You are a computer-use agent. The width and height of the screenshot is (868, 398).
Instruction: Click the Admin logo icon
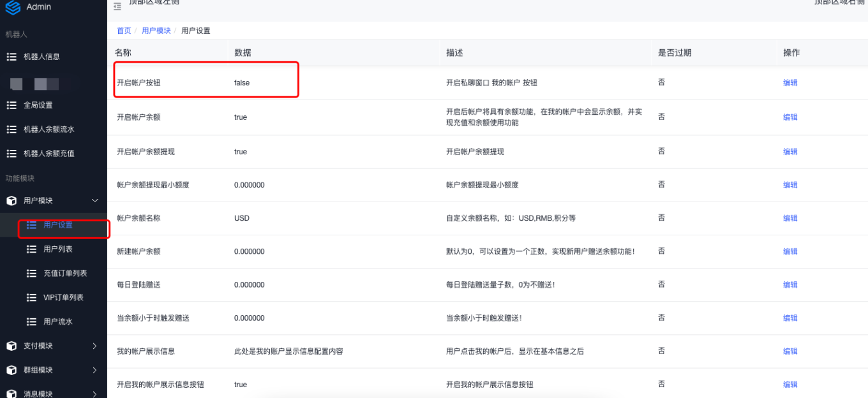click(x=13, y=7)
